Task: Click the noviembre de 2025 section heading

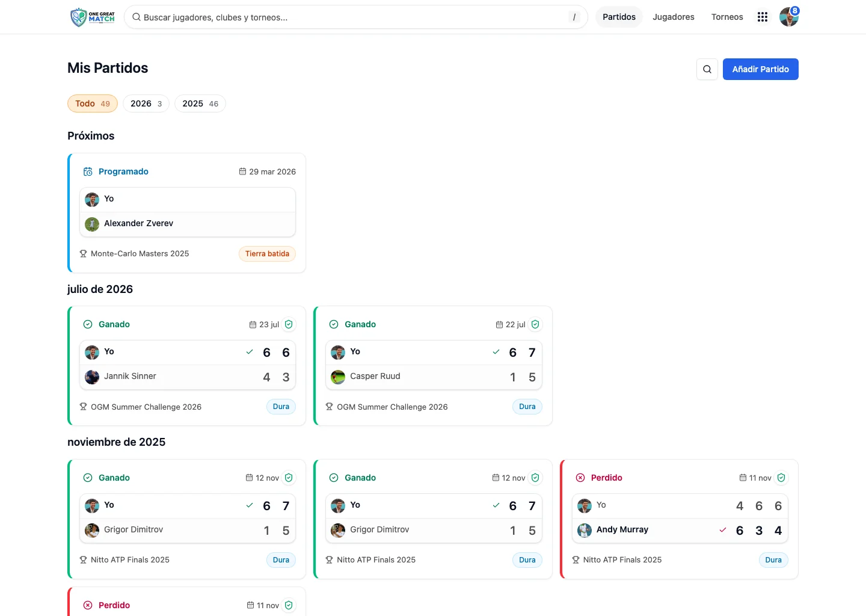Action: 116,442
